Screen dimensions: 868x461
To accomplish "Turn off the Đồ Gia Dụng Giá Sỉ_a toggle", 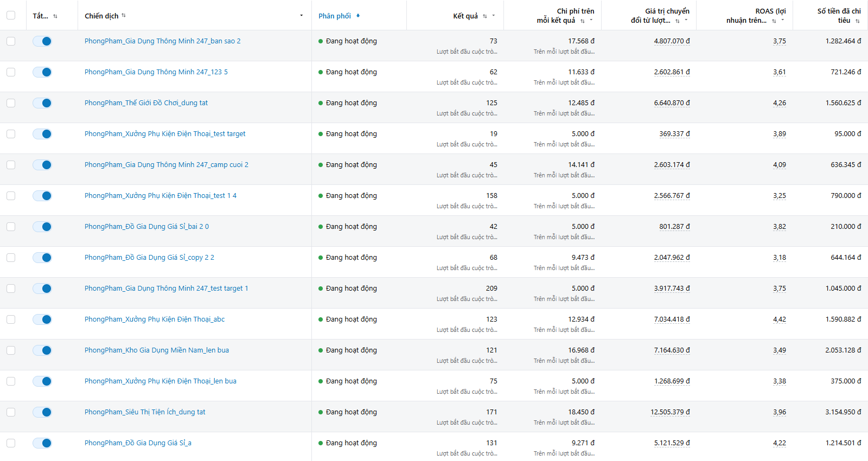I will point(42,443).
